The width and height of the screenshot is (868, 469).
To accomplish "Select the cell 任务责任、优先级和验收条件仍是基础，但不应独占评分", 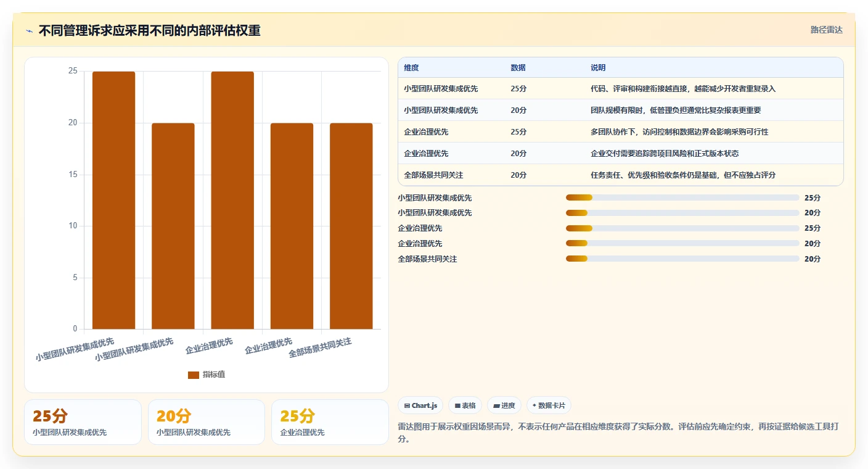I will (683, 175).
